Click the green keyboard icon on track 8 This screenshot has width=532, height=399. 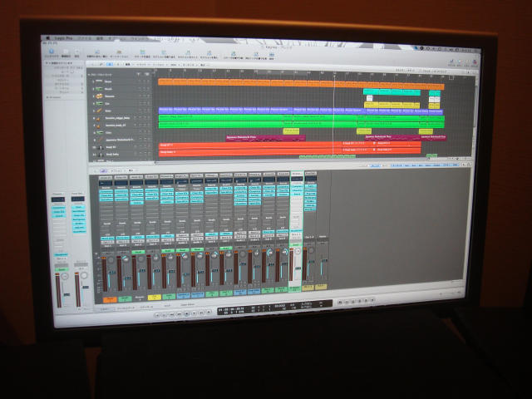click(99, 132)
